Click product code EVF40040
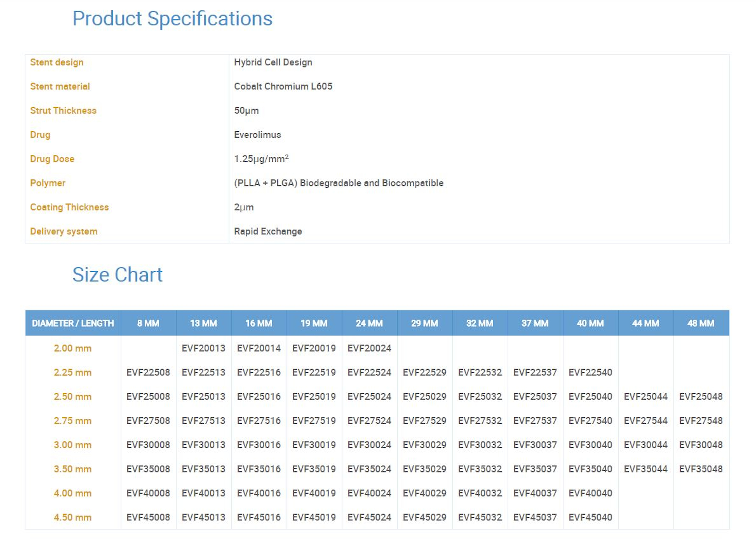756x541 pixels. 590,493
